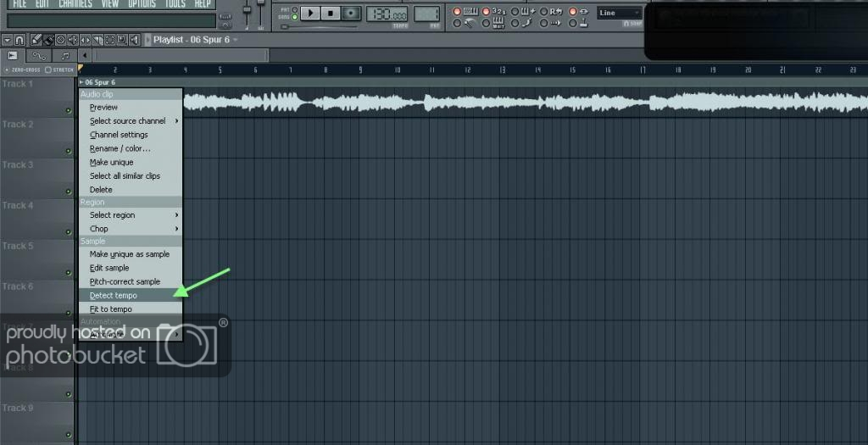
Task: Click bar 9 on the timeline ruler
Action: (x=360, y=70)
